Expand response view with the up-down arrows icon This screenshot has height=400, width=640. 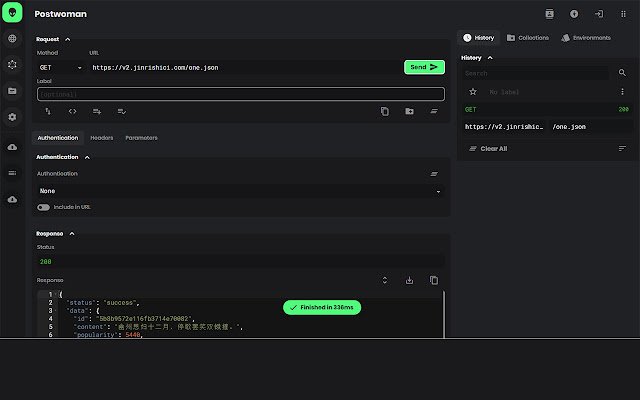[x=384, y=280]
